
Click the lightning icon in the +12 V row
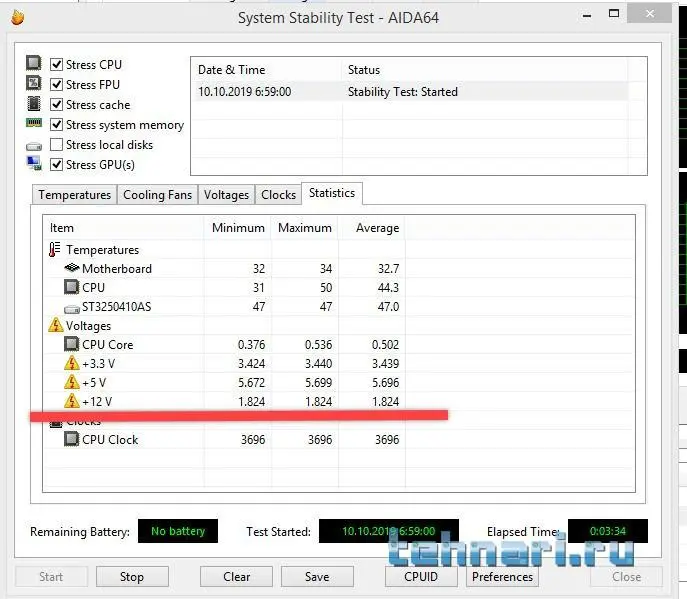point(72,401)
